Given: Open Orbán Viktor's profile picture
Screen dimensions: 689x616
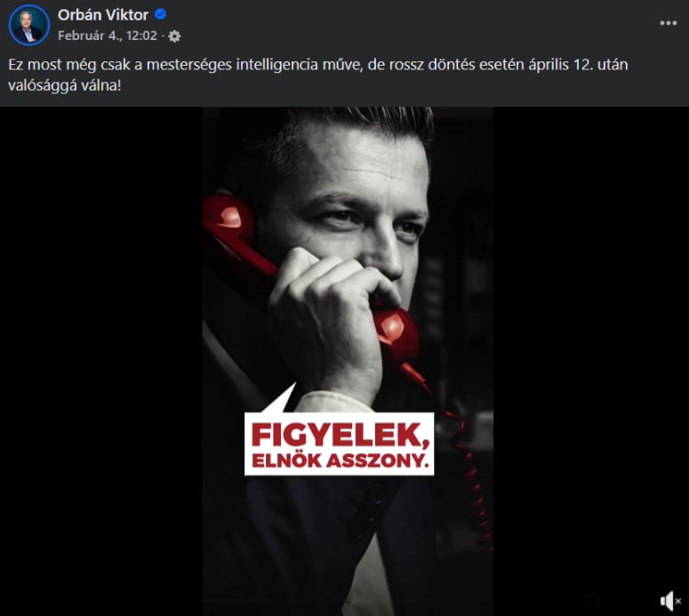Looking at the screenshot, I should [x=29, y=25].
